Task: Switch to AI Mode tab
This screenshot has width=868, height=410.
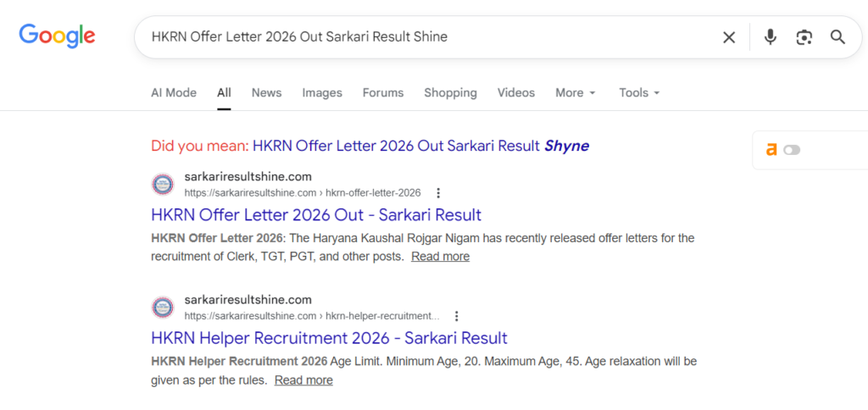Action: pyautogui.click(x=174, y=93)
